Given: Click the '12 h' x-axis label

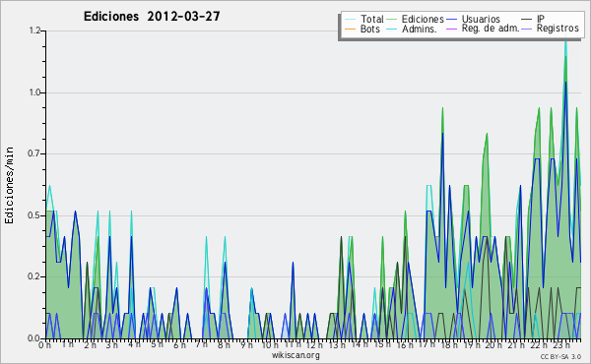Looking at the screenshot, I should point(314,345).
